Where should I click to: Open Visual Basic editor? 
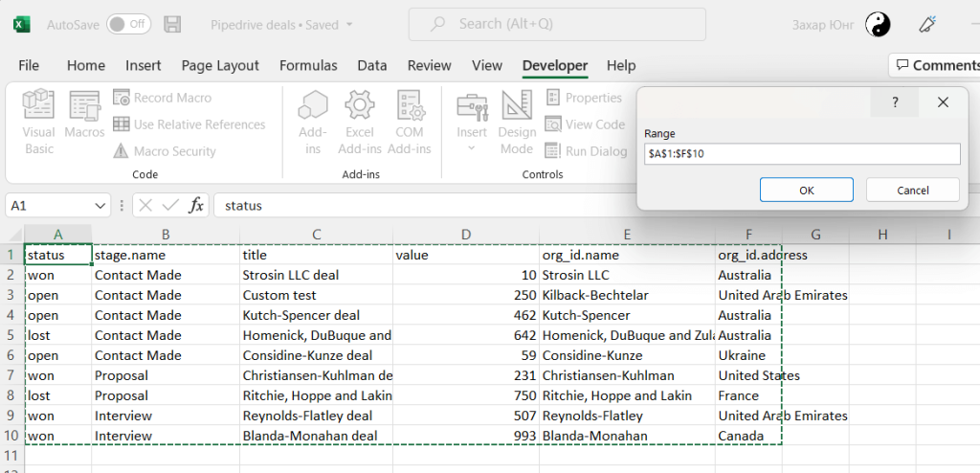38,122
